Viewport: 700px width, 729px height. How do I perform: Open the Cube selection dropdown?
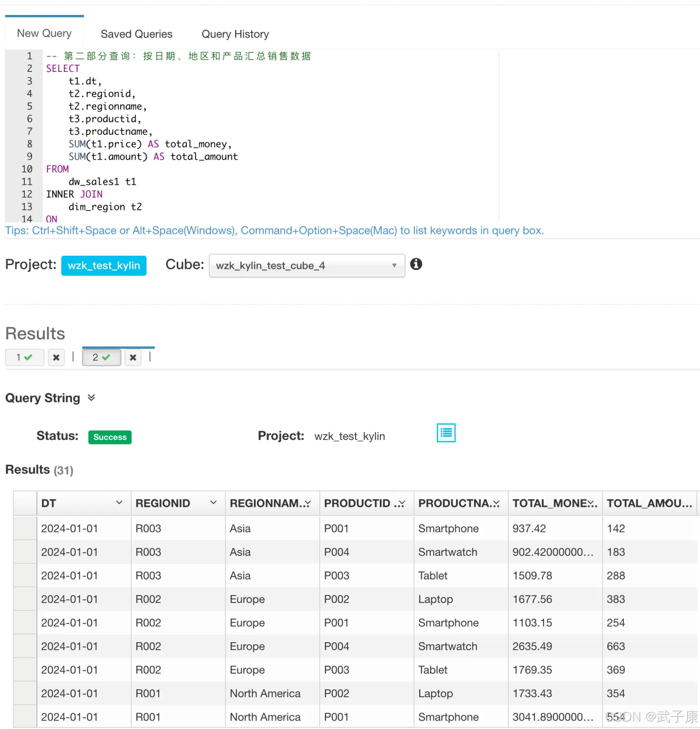(x=307, y=266)
